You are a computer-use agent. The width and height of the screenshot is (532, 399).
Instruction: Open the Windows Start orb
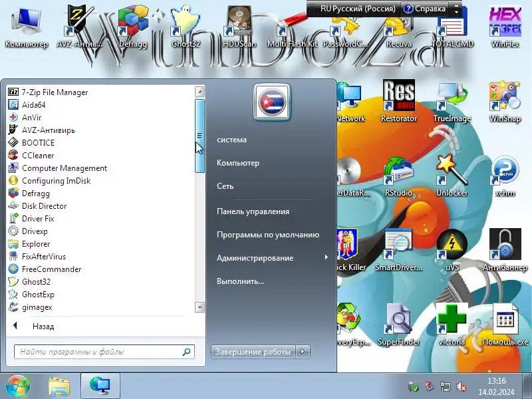pos(18,386)
